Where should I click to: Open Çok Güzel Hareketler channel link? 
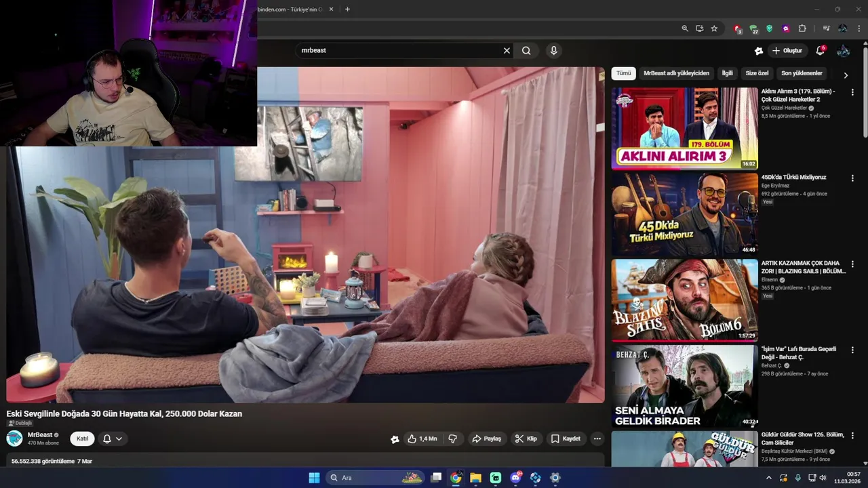784,108
